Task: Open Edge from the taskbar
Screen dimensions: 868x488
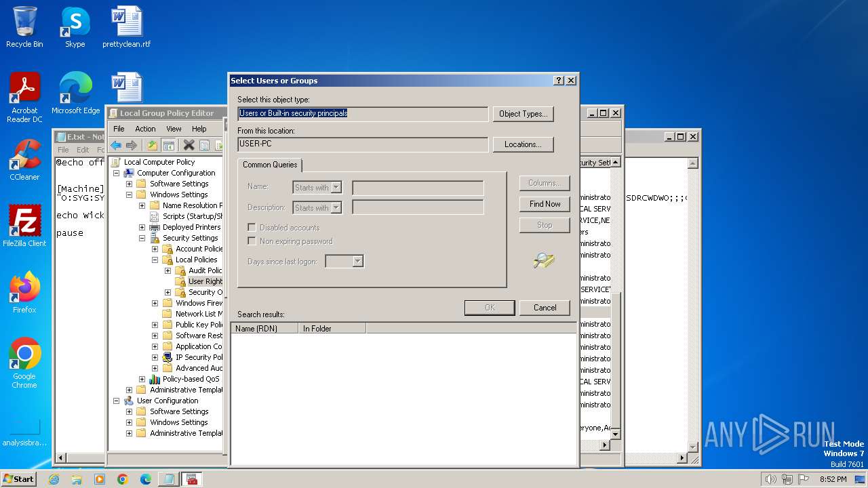Action: coord(145,479)
